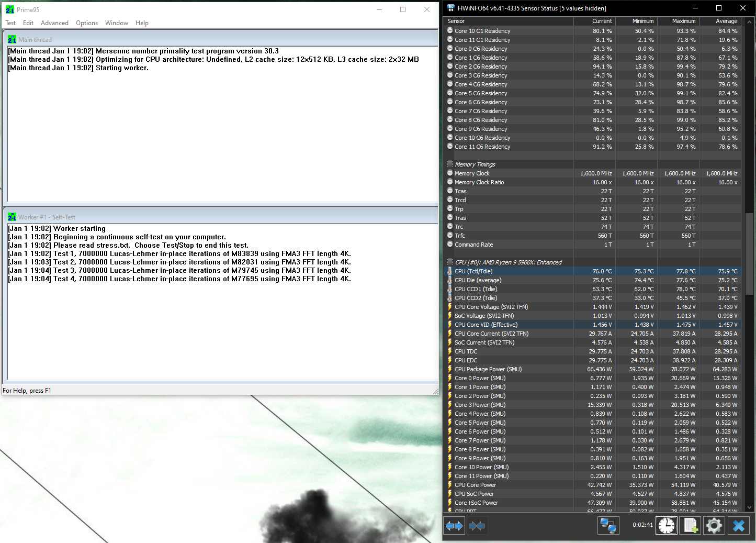This screenshot has height=543, width=756.
Task: Click the lightning icon for CPU Package Power
Action: tap(449, 369)
